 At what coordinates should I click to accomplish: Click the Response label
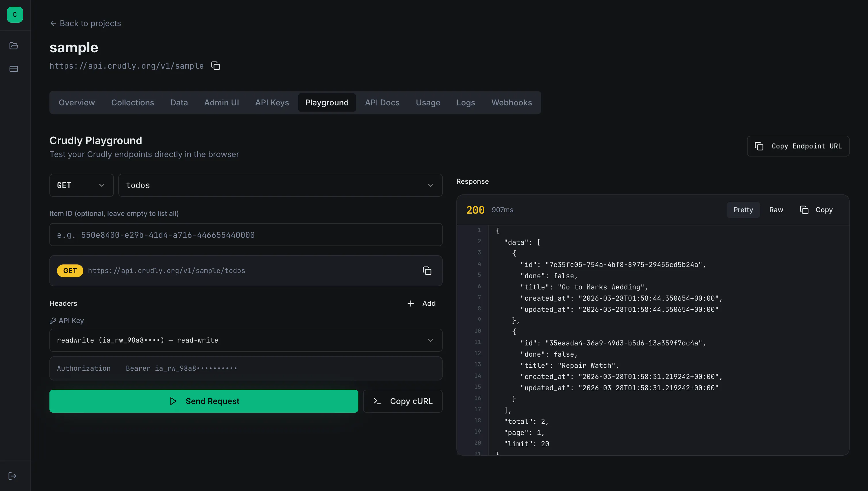473,181
